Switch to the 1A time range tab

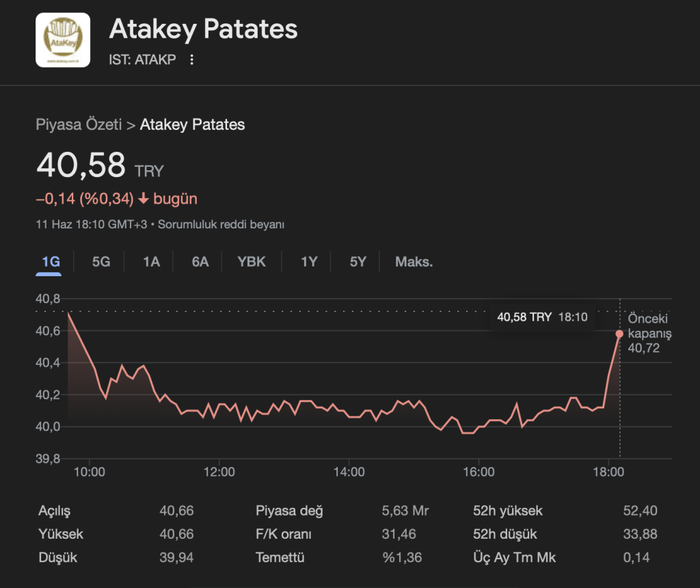[151, 262]
